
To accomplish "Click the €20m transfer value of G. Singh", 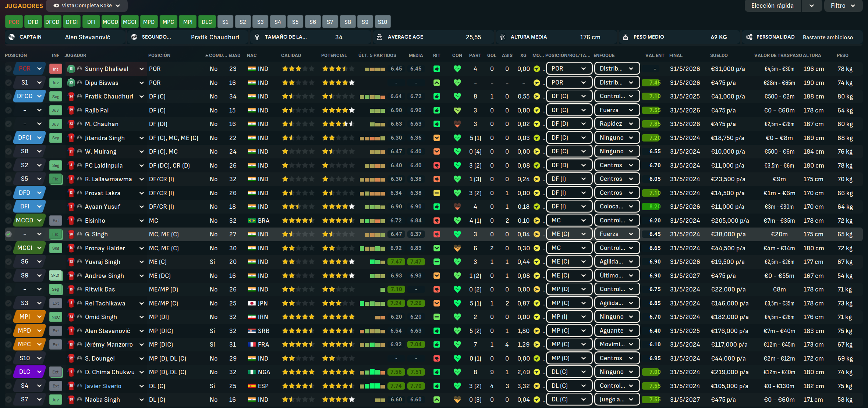I will [x=779, y=234].
